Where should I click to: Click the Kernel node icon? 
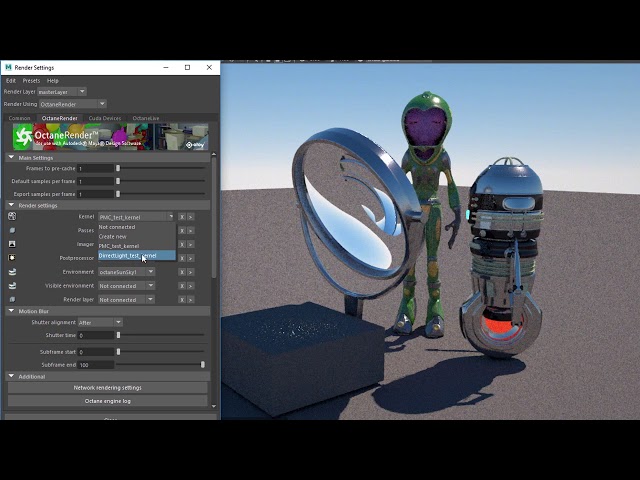(12, 216)
